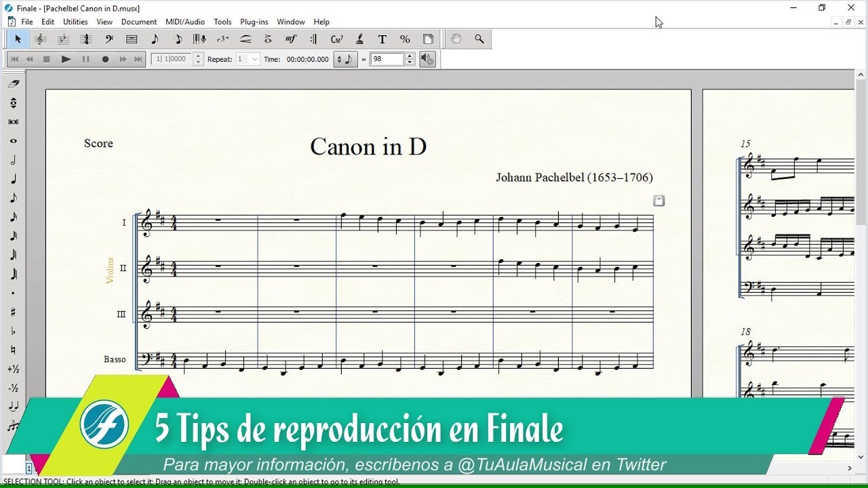Choose the quarter note duration
The image size is (868, 488).
coord(14,179)
